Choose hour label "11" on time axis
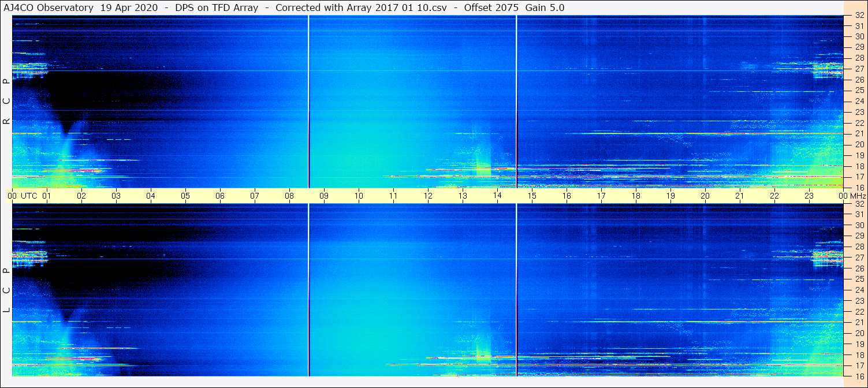Image resolution: width=868 pixels, height=388 pixels. click(x=393, y=196)
